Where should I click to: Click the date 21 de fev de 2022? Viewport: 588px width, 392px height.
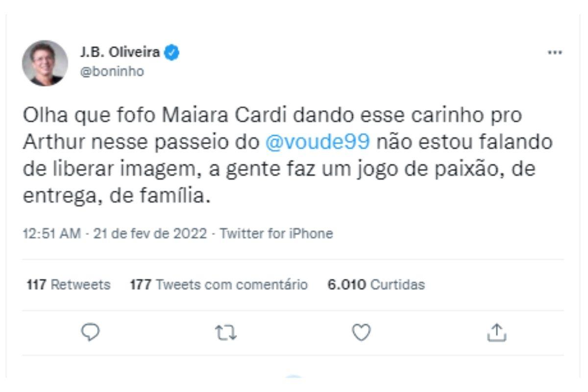pos(150,234)
